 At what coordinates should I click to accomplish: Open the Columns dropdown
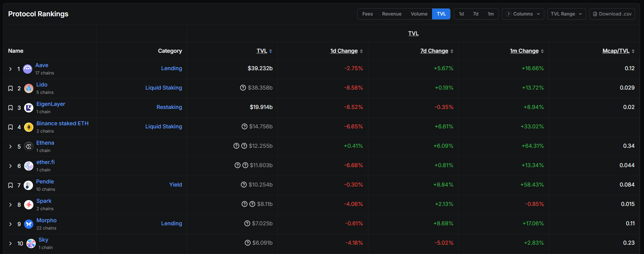(523, 14)
